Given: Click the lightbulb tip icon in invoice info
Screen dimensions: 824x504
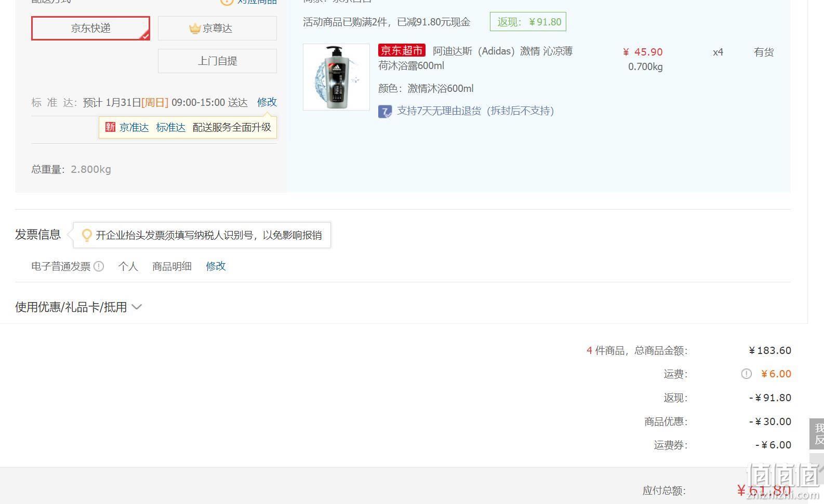Looking at the screenshot, I should tap(87, 235).
